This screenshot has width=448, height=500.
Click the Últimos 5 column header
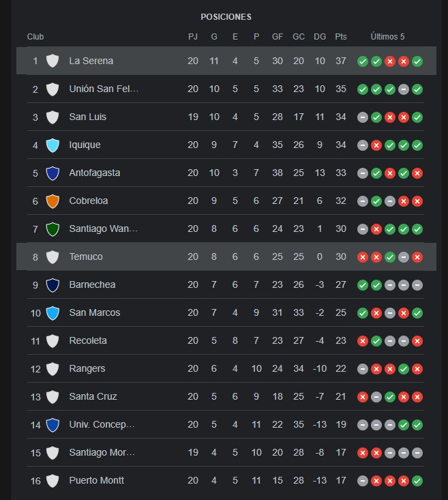[387, 37]
